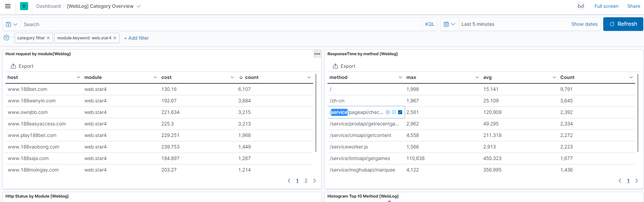644x202 pixels.
Task: Open the calendar quick date menu
Action: [x=449, y=24]
